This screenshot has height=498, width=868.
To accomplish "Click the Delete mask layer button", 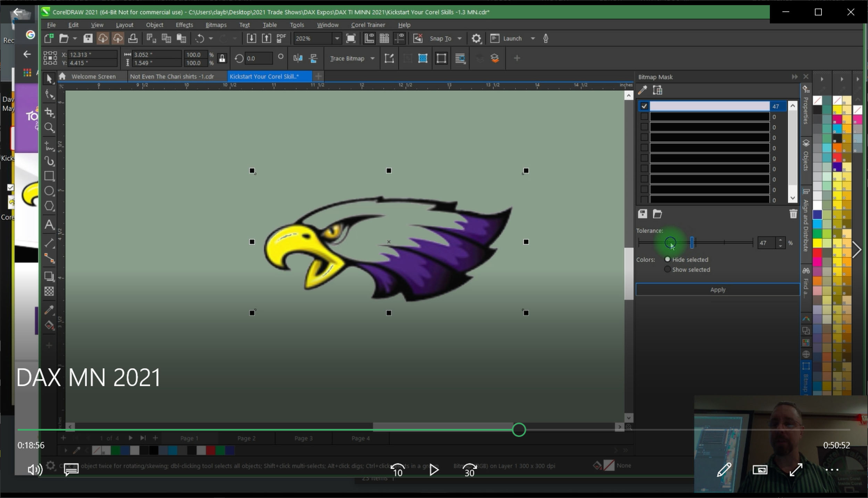I will point(793,213).
